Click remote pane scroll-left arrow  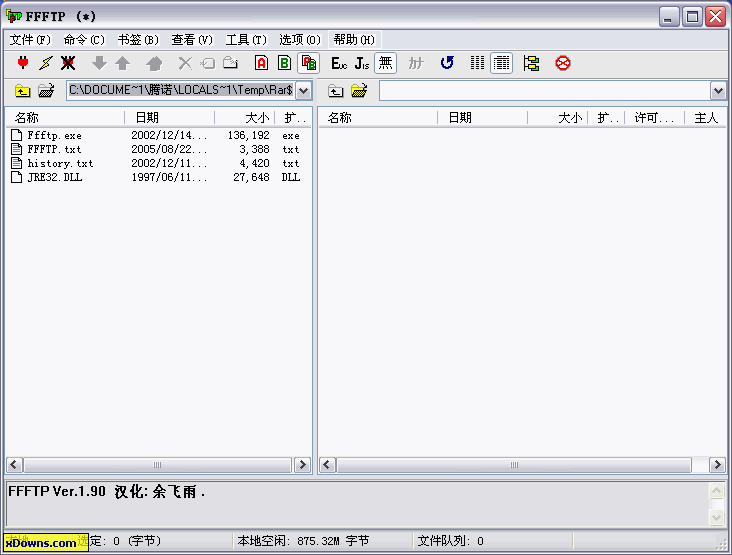click(327, 465)
